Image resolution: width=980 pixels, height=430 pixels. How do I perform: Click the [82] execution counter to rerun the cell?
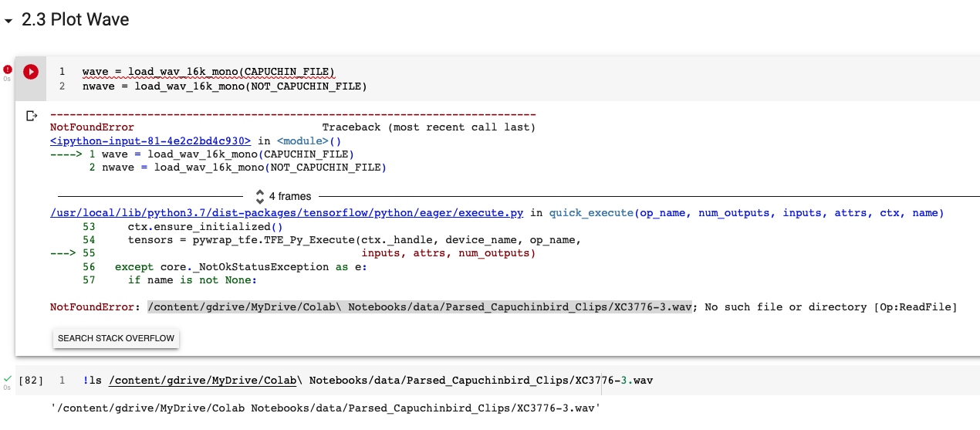click(x=30, y=381)
